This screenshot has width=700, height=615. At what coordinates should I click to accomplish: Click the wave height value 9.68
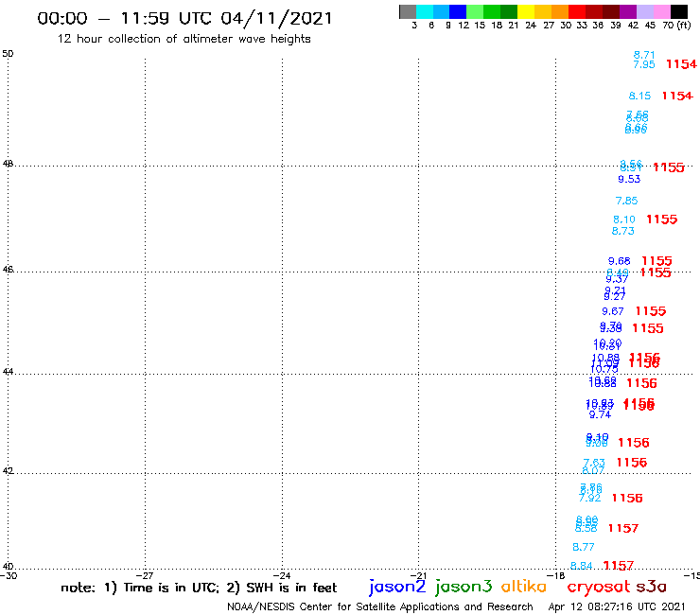[620, 261]
